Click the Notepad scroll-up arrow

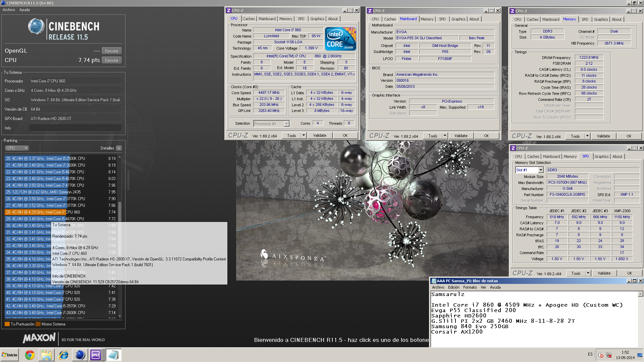640,294
